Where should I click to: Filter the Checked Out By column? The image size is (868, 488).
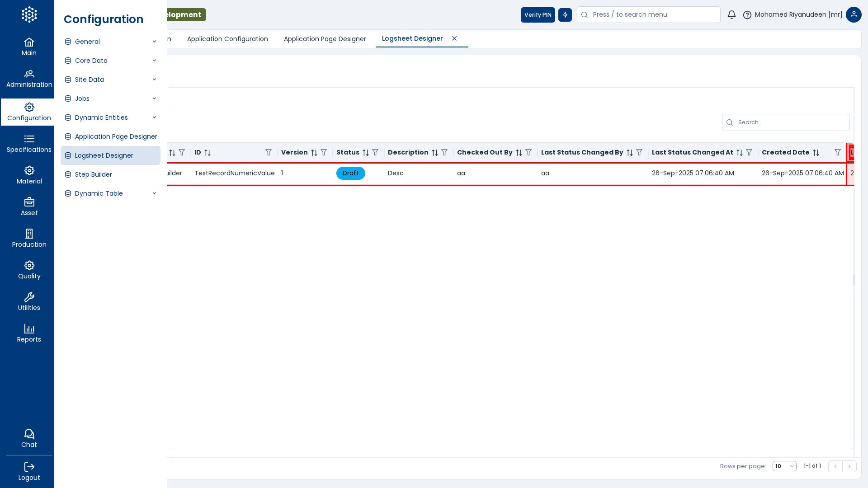[528, 153]
